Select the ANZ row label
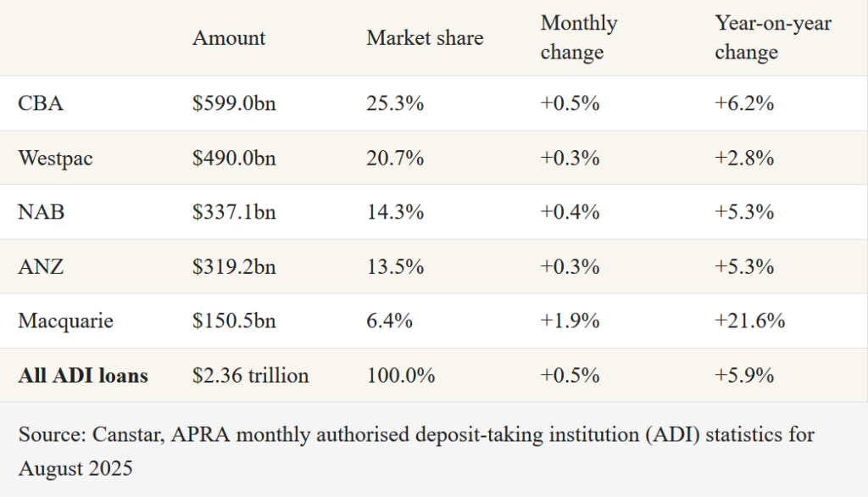Viewport: 868px width, 497px height. click(x=41, y=266)
